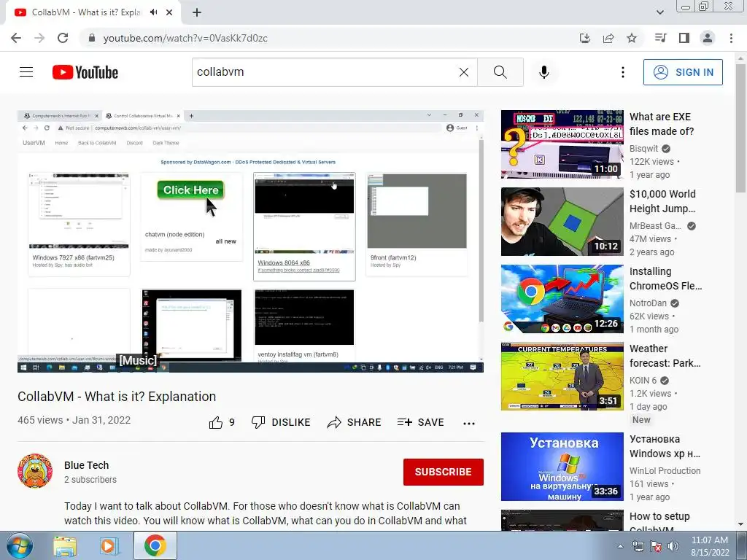747x560 pixels.
Task: Start voice search with the microphone
Action: tap(543, 72)
